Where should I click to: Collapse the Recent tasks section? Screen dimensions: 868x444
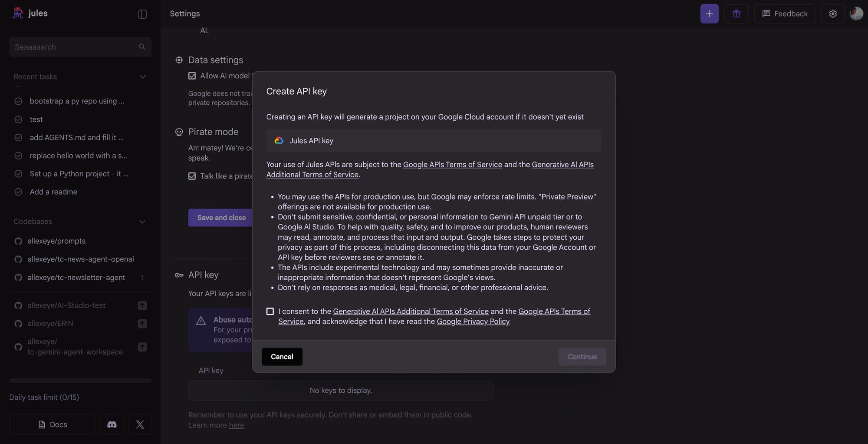pos(142,77)
